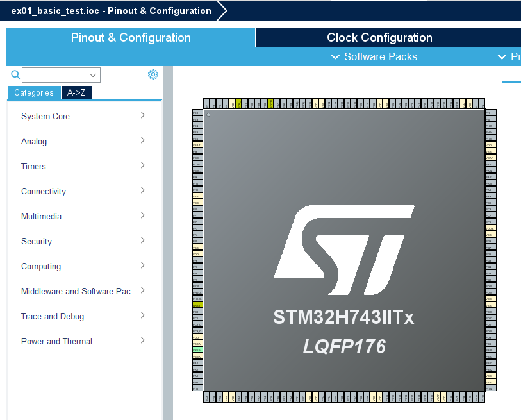Select pin PC3_C on the chip
This screenshot has height=420, width=521.
click(x=197, y=330)
